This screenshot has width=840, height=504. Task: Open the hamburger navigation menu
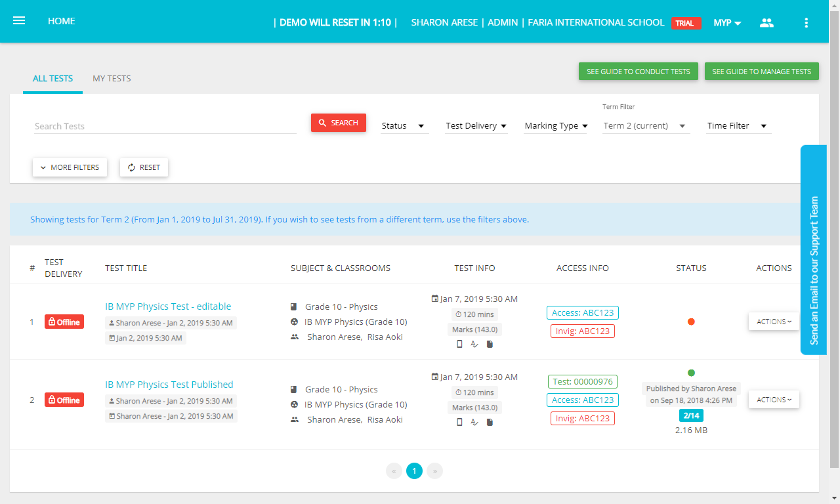pyautogui.click(x=19, y=21)
